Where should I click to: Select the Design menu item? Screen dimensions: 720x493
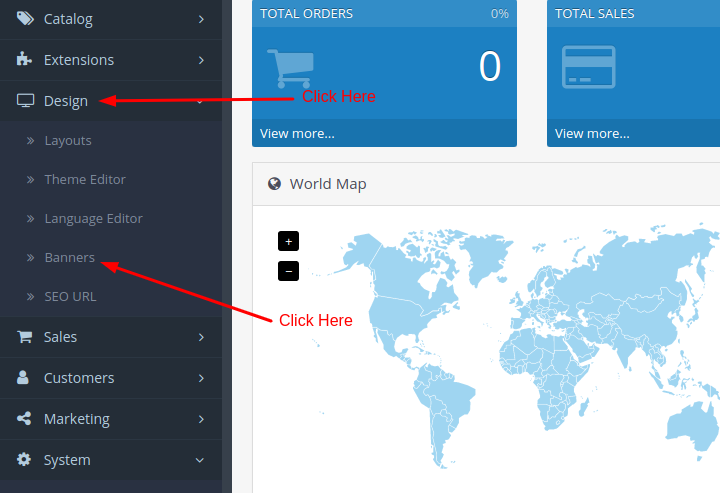point(111,101)
